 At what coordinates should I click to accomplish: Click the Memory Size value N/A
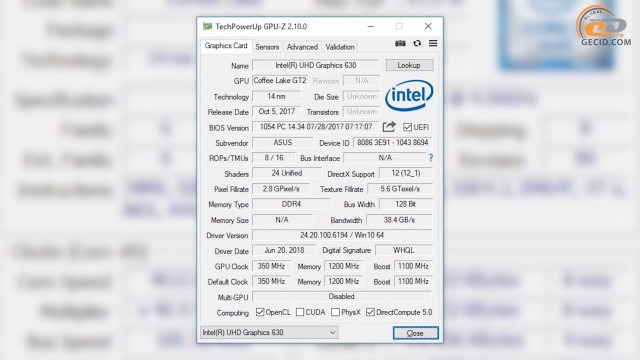(282, 220)
